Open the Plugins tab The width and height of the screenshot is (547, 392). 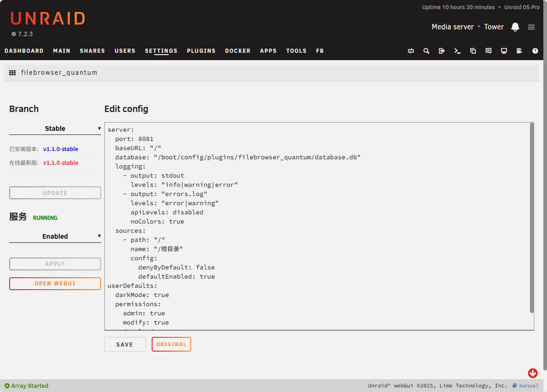(201, 51)
